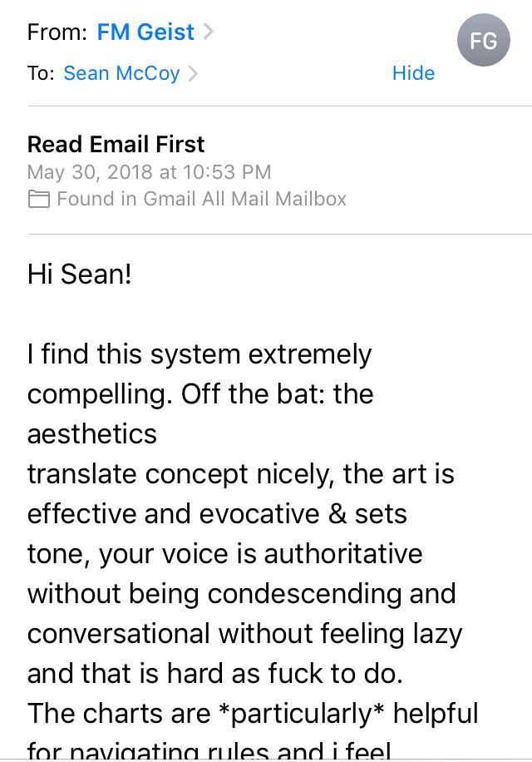The height and width of the screenshot is (762, 532).
Task: Open sender contact FM Geist
Action: click(145, 32)
